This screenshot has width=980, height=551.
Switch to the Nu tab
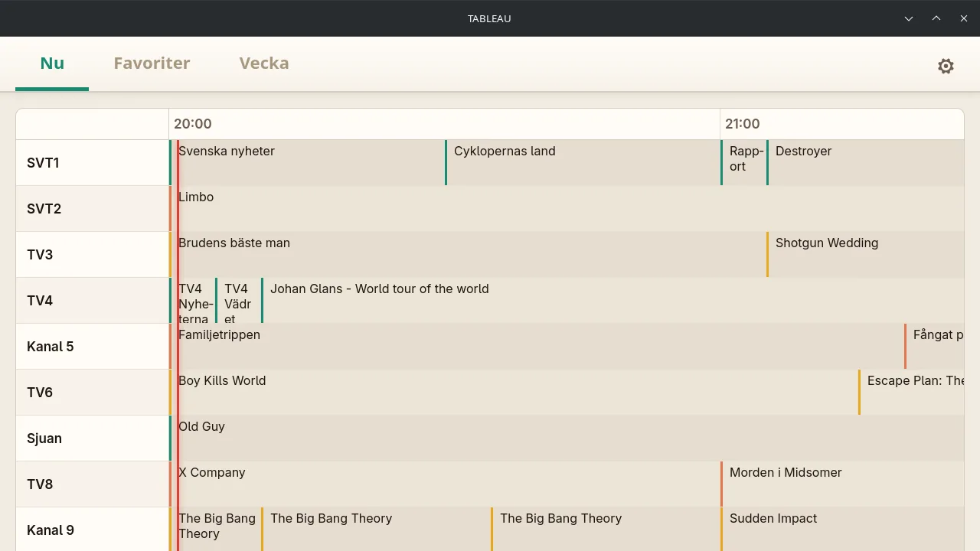[52, 64]
